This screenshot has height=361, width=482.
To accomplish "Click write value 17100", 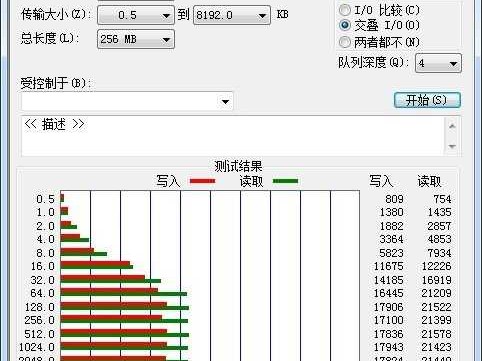I will click(389, 320).
